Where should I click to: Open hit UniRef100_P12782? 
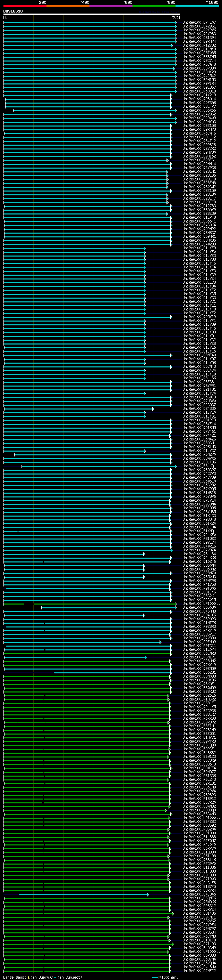tap(199, 45)
